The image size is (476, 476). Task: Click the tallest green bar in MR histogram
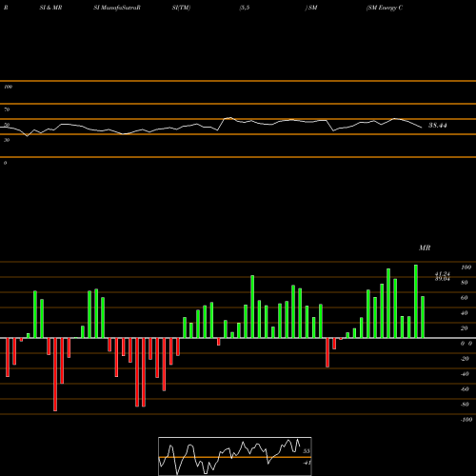tap(416, 301)
